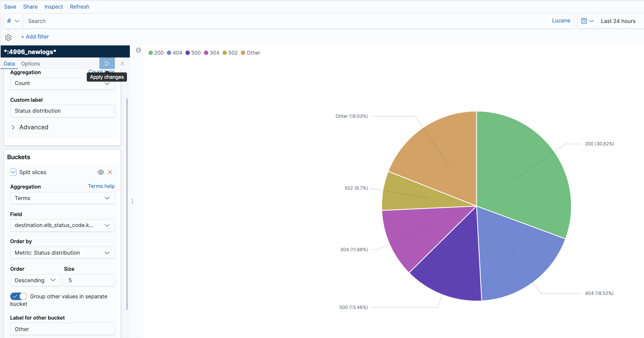Click the 502 legend color dot
This screenshot has width=644, height=338.
(225, 53)
